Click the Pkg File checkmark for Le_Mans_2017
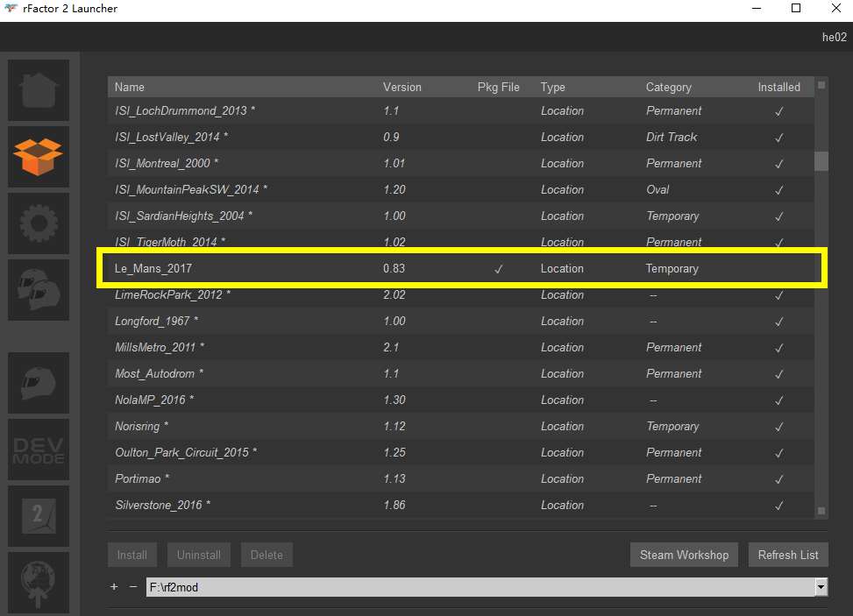Screen dimensions: 853x616 (498, 269)
